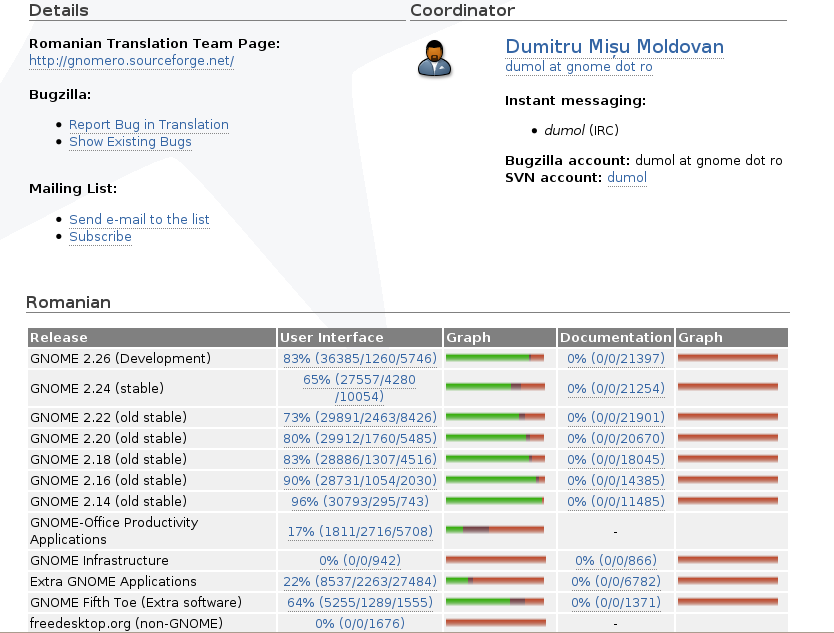Click the GNOME 2.26 (Development) release name

(120, 359)
